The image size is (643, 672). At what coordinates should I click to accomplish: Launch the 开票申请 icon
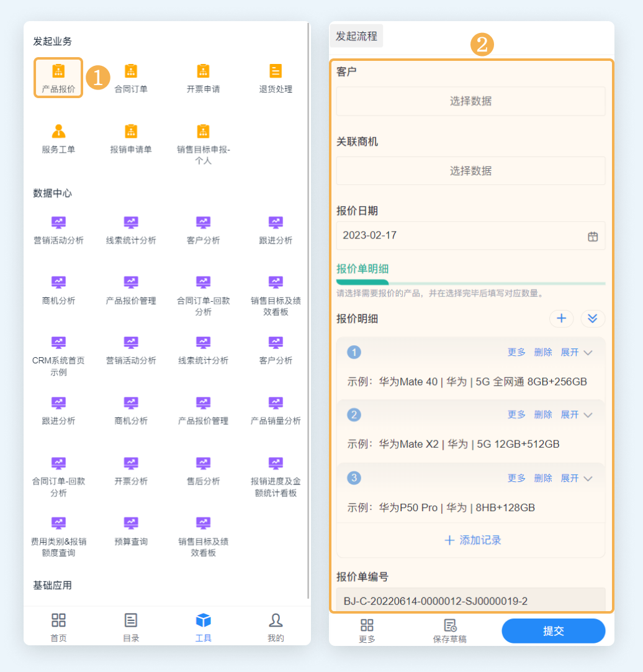203,78
